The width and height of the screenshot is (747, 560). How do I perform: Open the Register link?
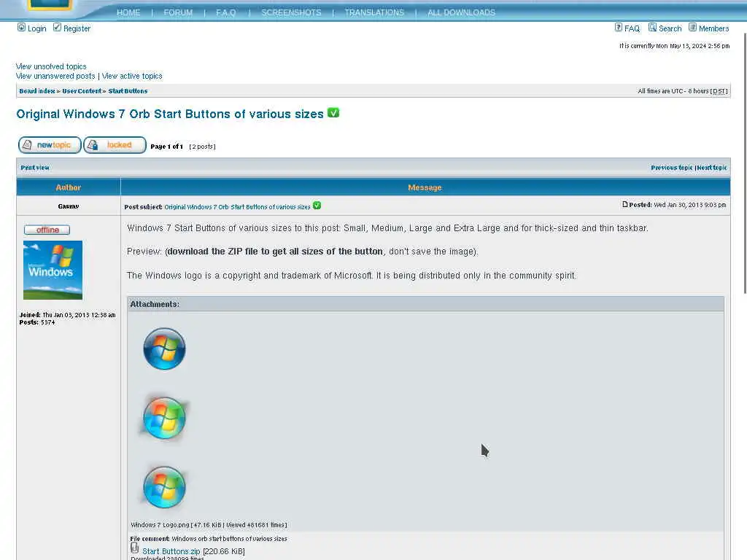click(x=77, y=28)
